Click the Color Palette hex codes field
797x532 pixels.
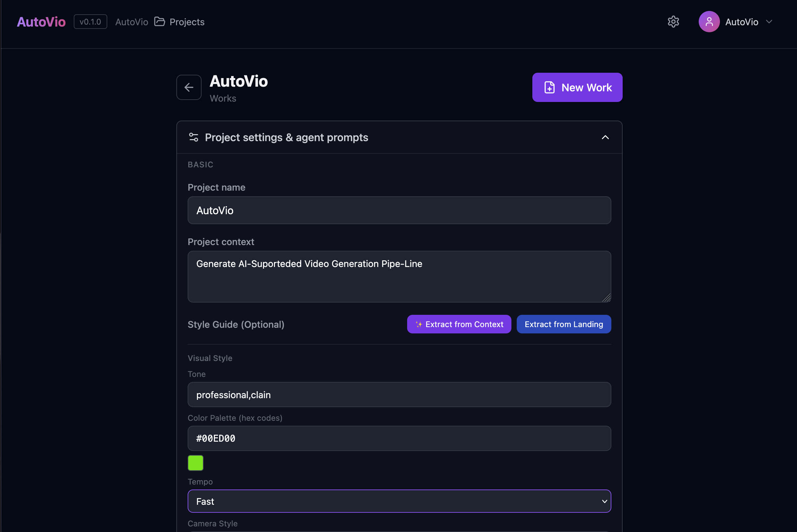[x=399, y=438]
